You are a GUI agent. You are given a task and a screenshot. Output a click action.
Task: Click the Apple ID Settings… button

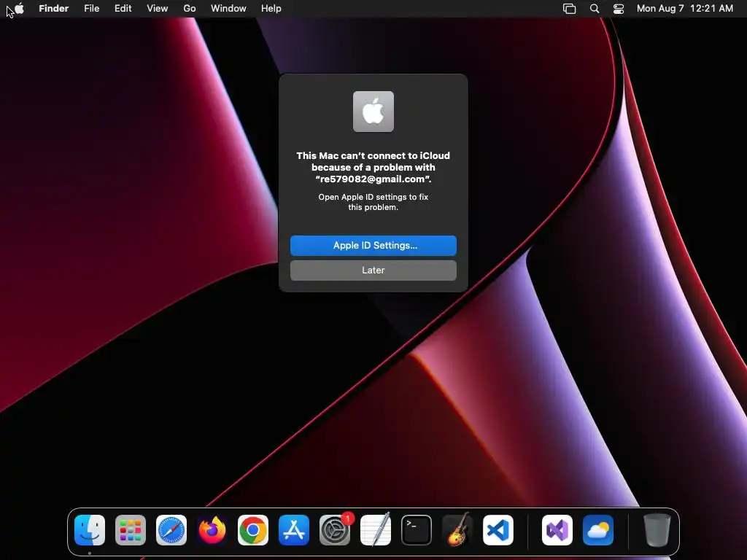(373, 246)
